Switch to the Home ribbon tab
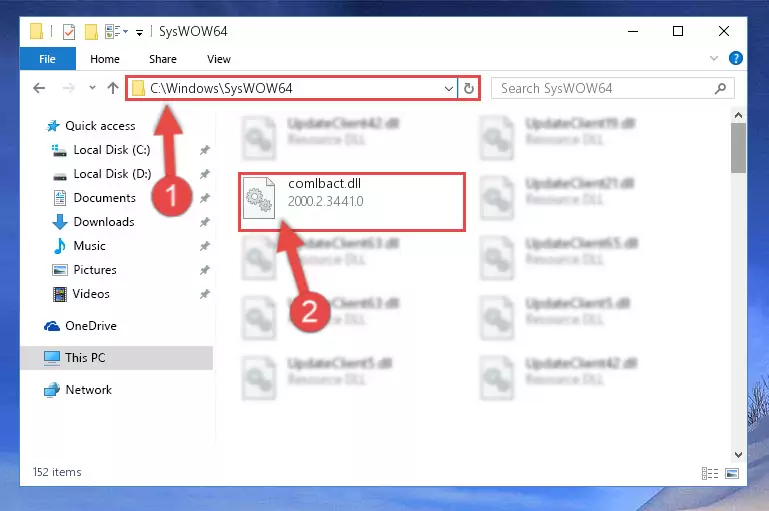Image resolution: width=769 pixels, height=511 pixels. click(x=104, y=59)
